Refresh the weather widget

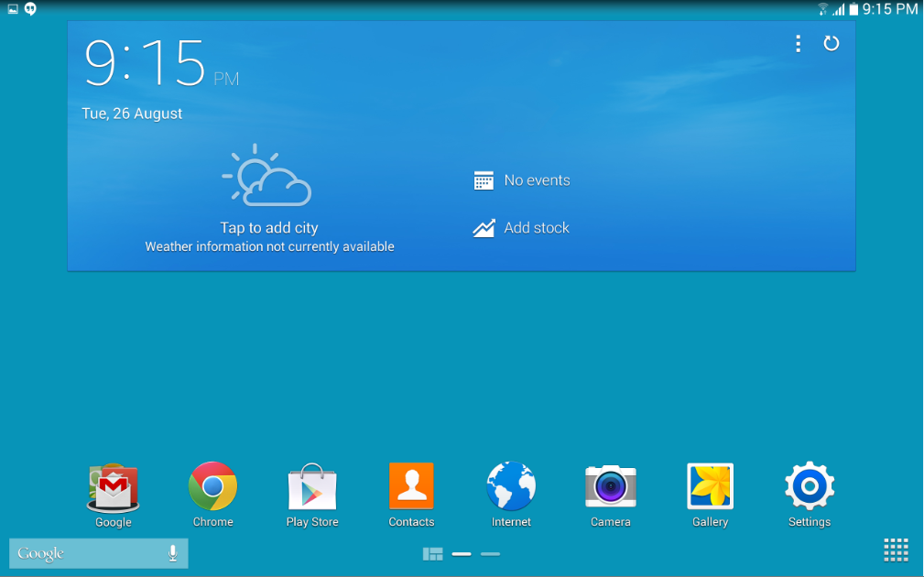coord(831,43)
